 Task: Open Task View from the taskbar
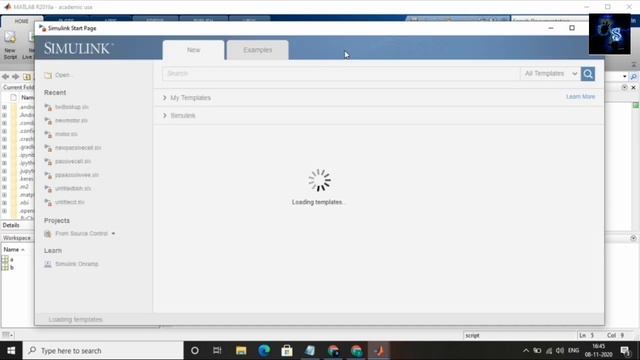pyautogui.click(x=217, y=351)
